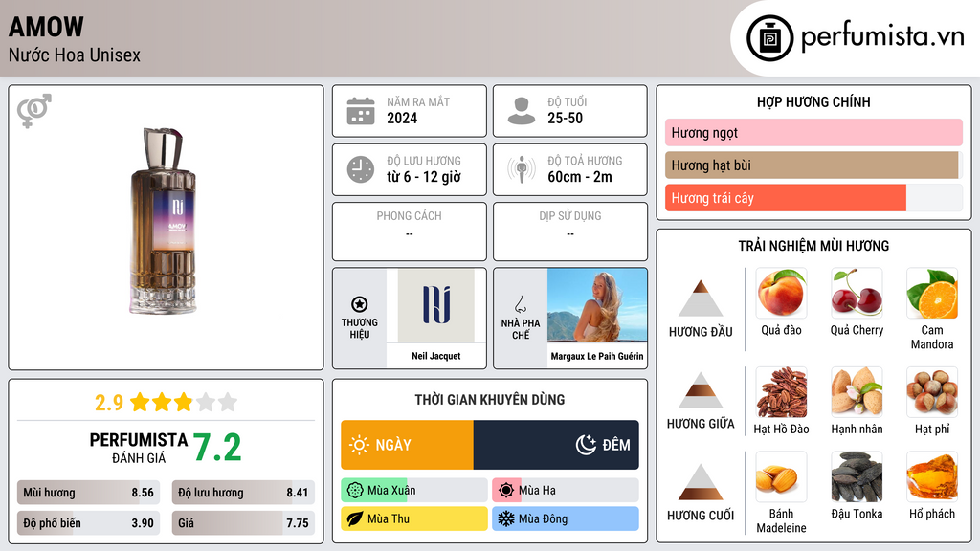
Task: Click the Hạnh nhân almond note image
Action: [x=857, y=391]
